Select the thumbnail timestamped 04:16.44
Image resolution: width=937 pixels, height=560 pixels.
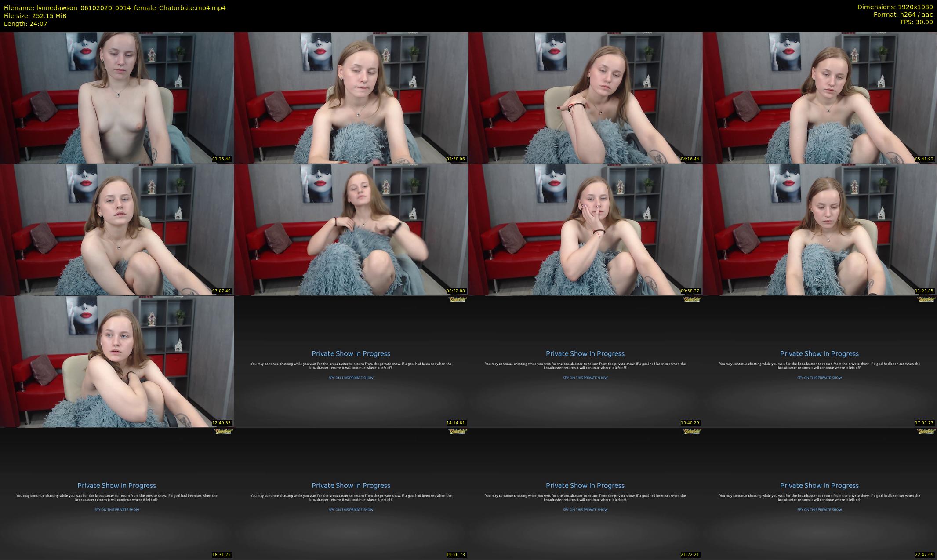585,98
